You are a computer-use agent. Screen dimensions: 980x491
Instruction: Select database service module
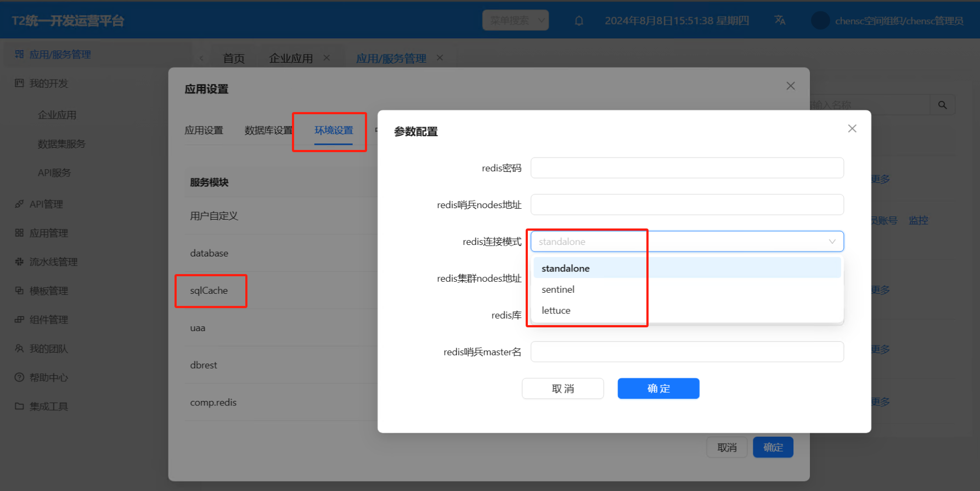coord(209,253)
